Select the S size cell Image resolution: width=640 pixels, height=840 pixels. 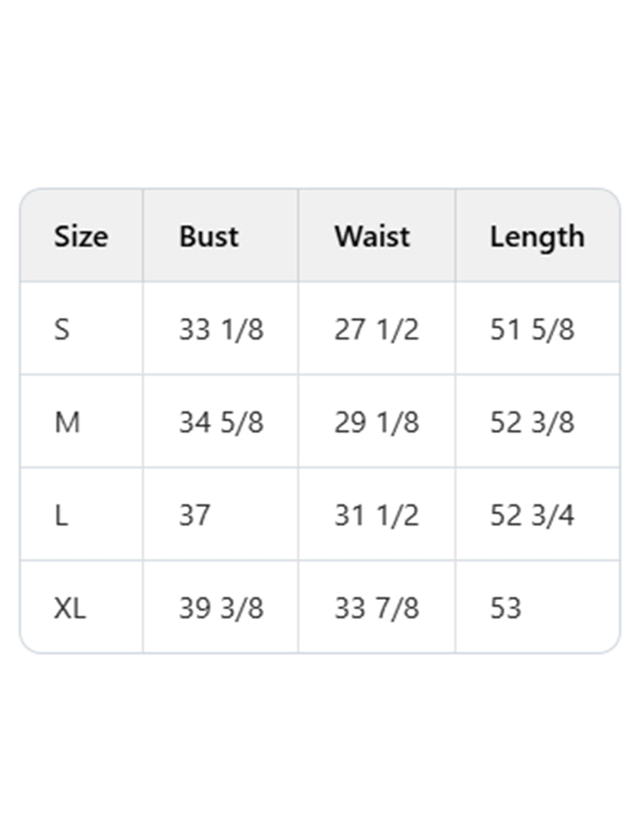pyautogui.click(x=62, y=330)
